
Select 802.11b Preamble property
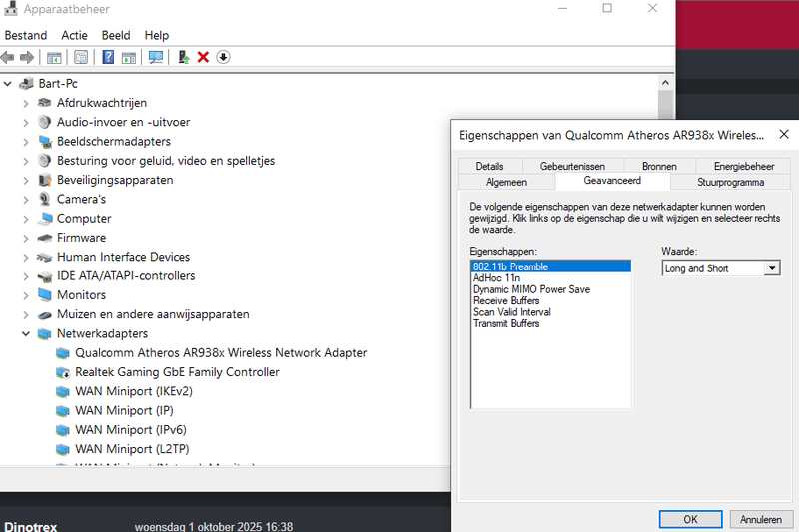[551, 266]
